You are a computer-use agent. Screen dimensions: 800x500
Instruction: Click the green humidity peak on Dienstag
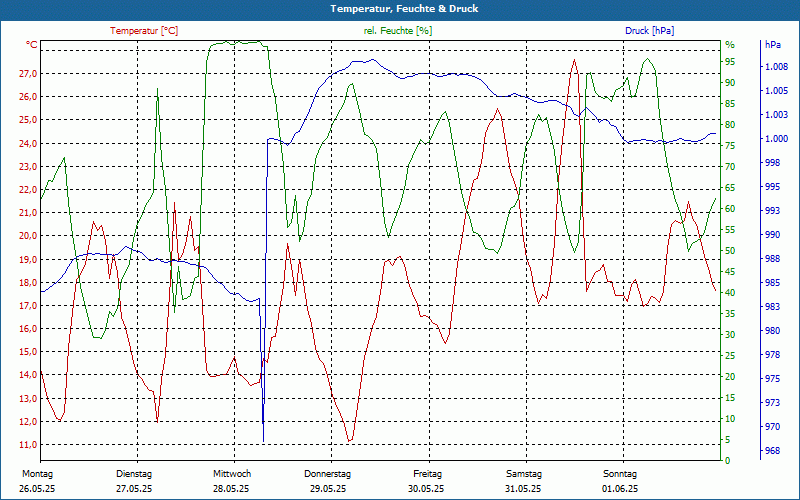pos(157,89)
